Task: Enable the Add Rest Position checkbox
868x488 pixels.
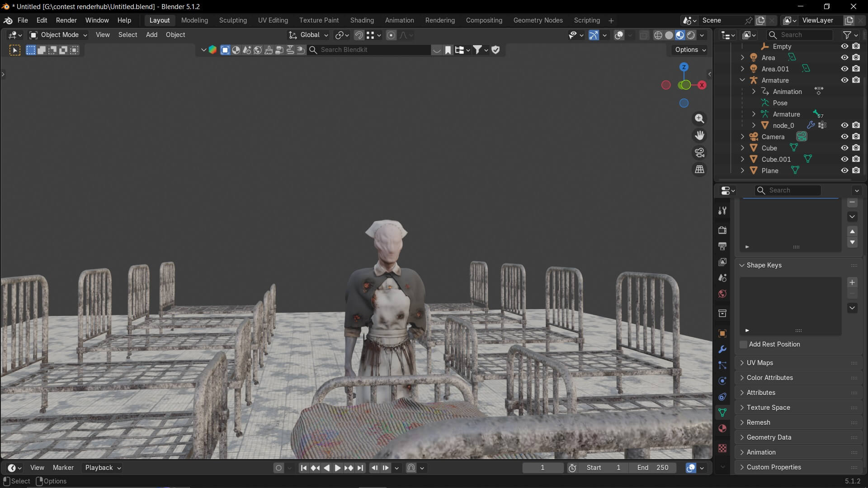Action: 743,344
